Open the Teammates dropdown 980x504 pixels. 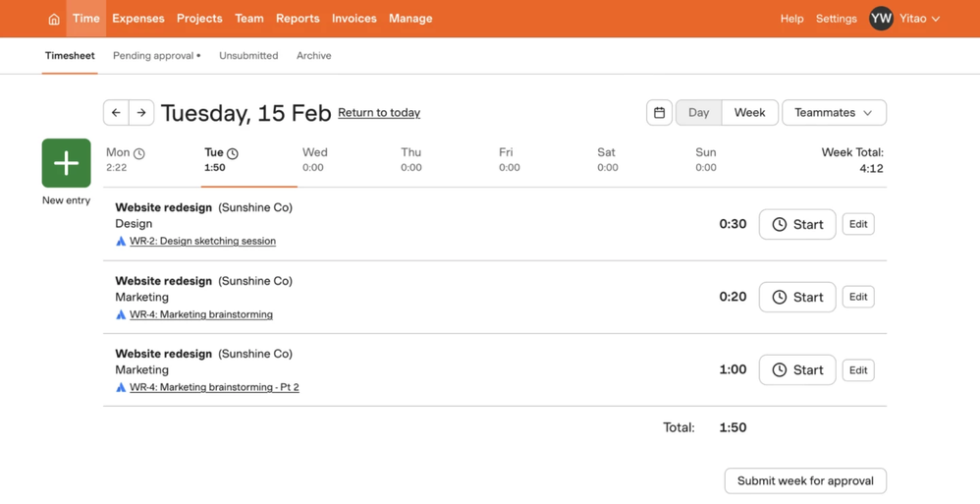coord(835,113)
